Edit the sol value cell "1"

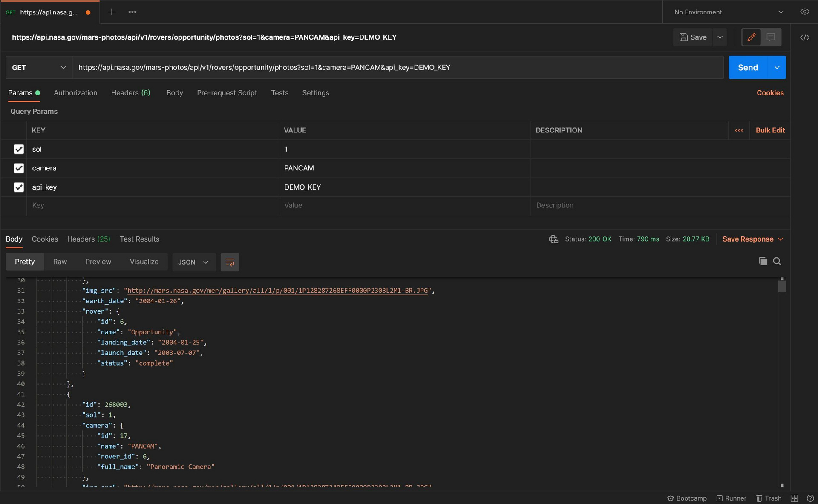tap(405, 149)
